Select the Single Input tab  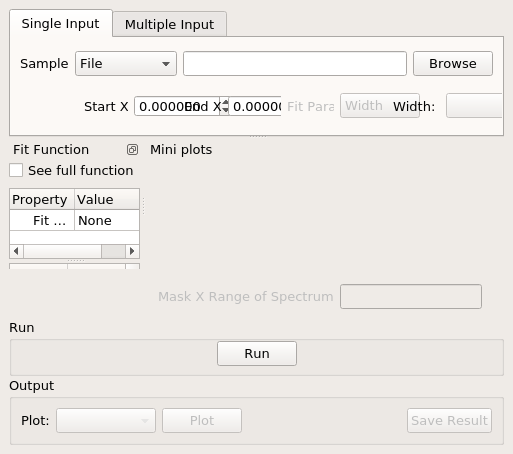(x=61, y=23)
